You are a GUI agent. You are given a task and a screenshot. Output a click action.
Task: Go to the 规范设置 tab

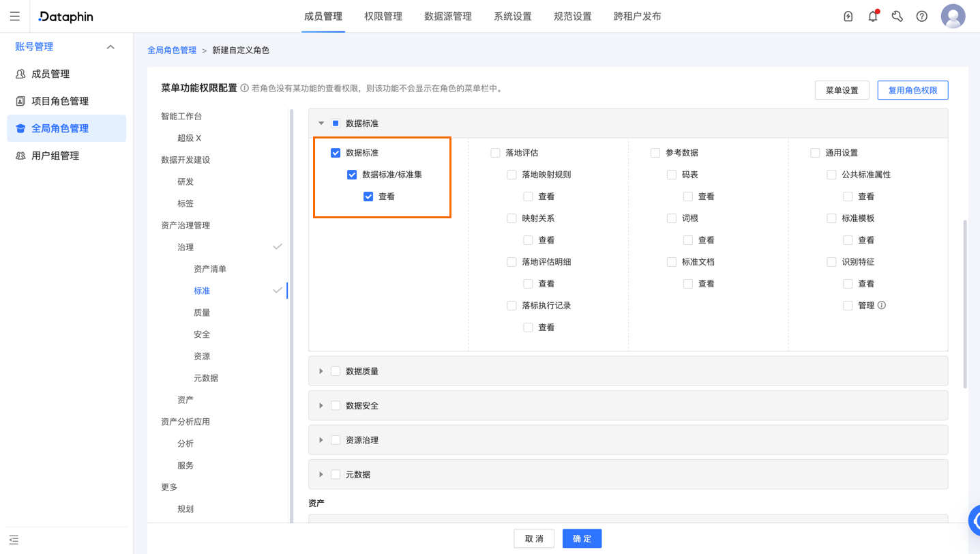(x=573, y=16)
